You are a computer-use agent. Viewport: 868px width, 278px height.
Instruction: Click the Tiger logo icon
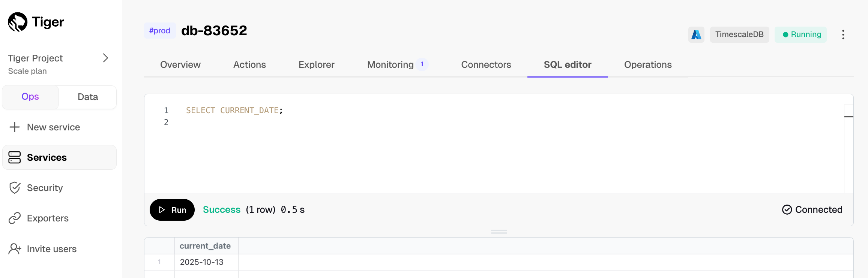click(x=18, y=22)
